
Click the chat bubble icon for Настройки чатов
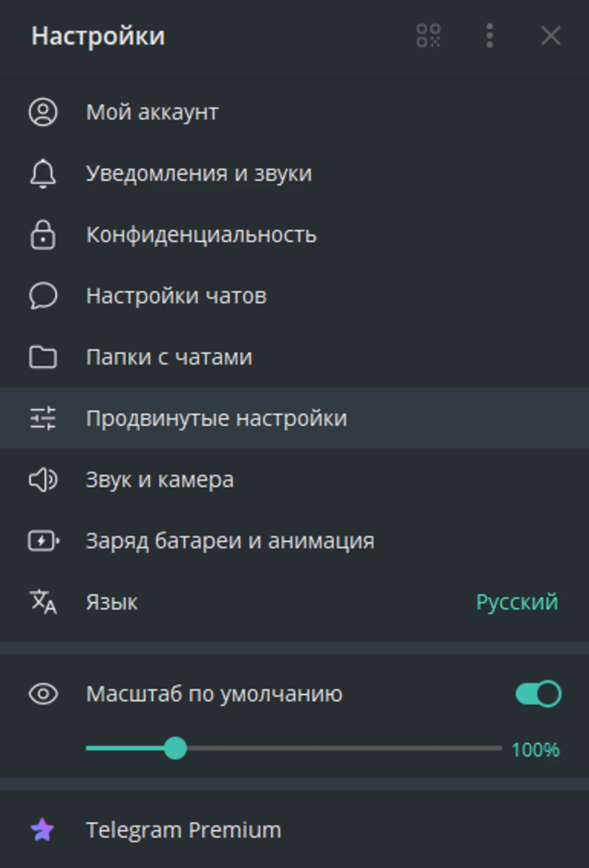pyautogui.click(x=43, y=296)
